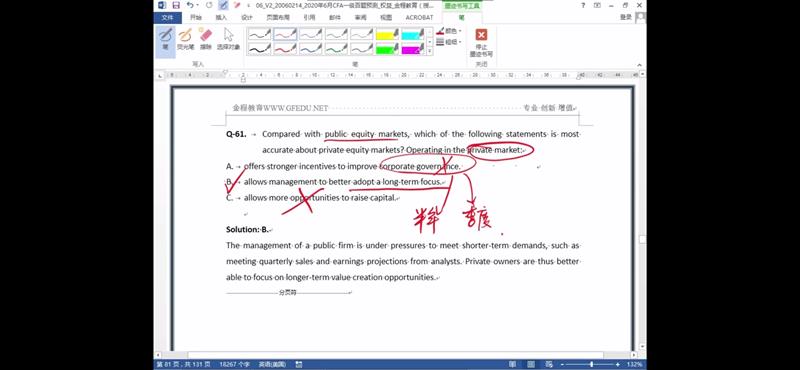Switch to Print Layout view in status bar

pos(531,364)
